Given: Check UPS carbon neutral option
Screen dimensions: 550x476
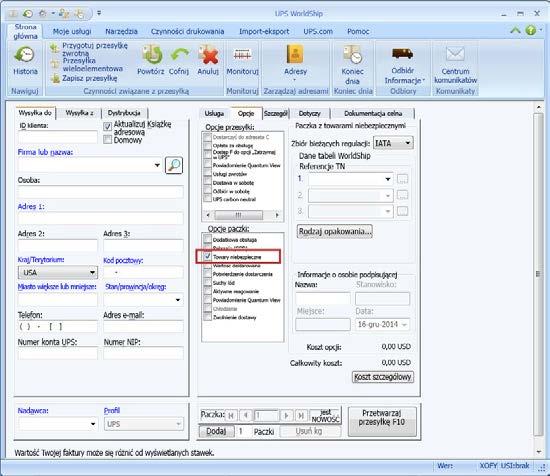Looking at the screenshot, I should point(207,199).
